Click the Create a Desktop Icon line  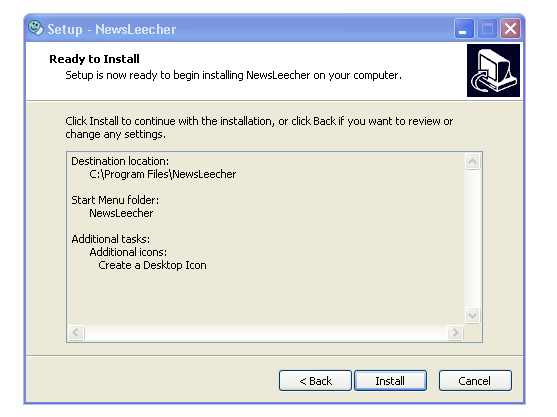pos(152,265)
